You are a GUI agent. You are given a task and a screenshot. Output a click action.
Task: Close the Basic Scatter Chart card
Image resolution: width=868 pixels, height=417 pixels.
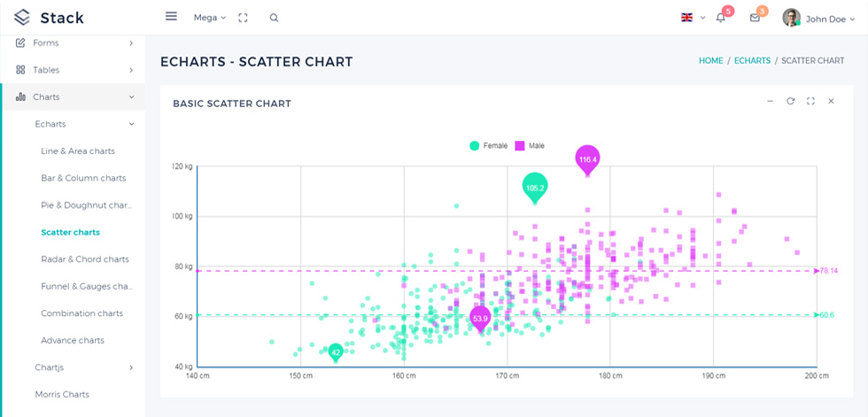click(x=831, y=101)
